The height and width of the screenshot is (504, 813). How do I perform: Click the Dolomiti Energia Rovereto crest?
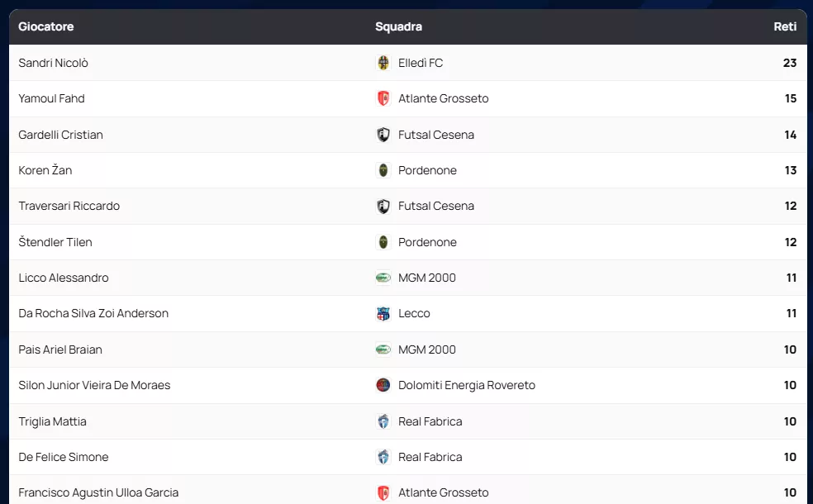(x=383, y=385)
